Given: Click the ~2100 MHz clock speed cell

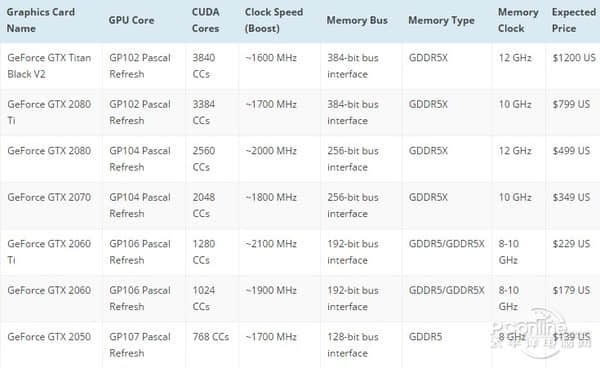Looking at the screenshot, I should 271,244.
